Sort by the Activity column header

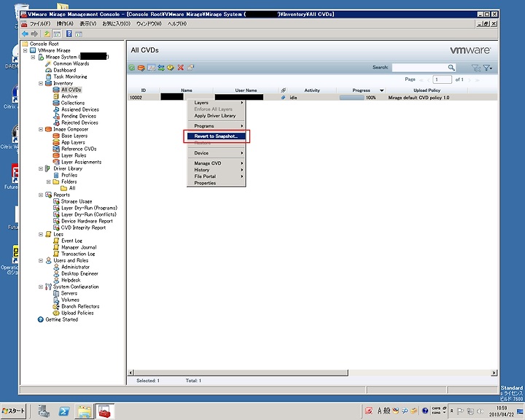pos(312,90)
